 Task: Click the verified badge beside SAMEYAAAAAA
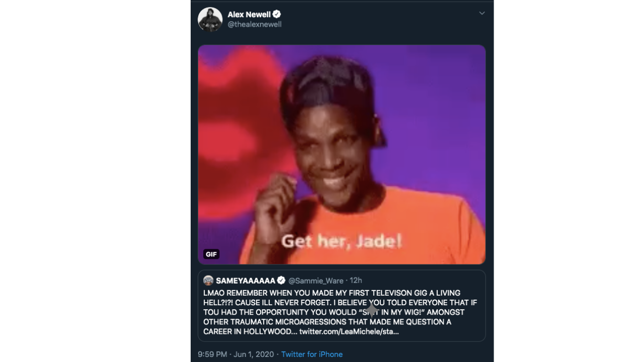point(281,281)
